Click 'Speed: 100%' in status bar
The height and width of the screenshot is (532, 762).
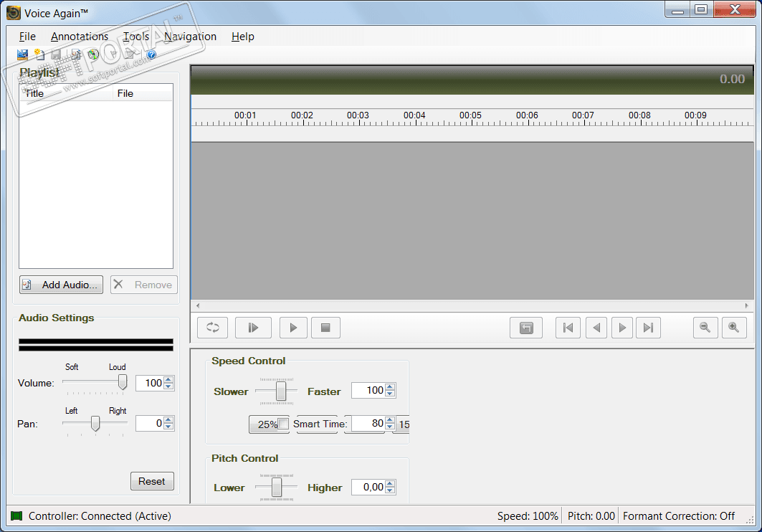tap(528, 516)
